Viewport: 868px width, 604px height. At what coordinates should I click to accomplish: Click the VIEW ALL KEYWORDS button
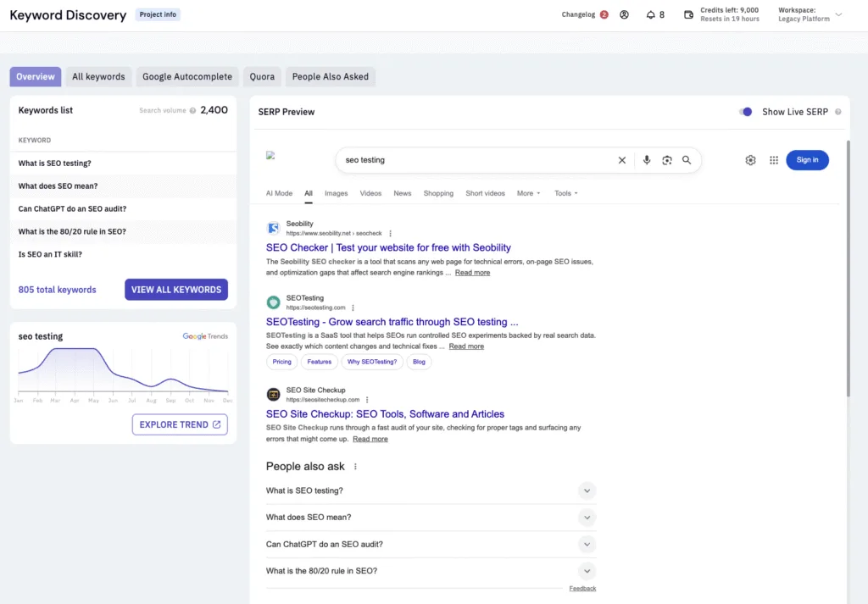pos(176,289)
